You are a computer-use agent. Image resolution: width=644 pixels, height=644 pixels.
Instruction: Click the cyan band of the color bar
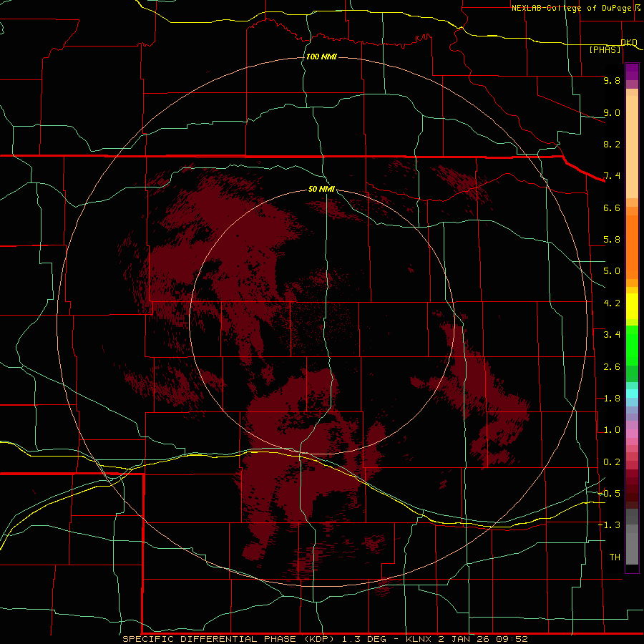[x=632, y=394]
